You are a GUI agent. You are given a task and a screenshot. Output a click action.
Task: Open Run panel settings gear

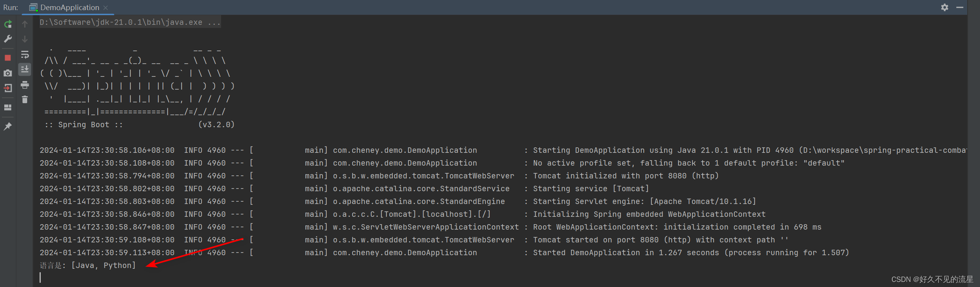tap(945, 7)
